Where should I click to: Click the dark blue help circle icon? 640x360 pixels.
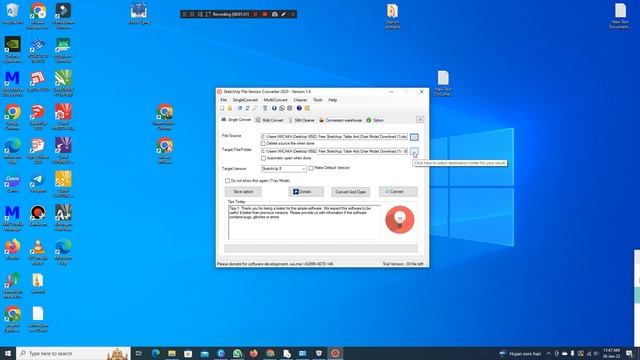[x=299, y=108]
